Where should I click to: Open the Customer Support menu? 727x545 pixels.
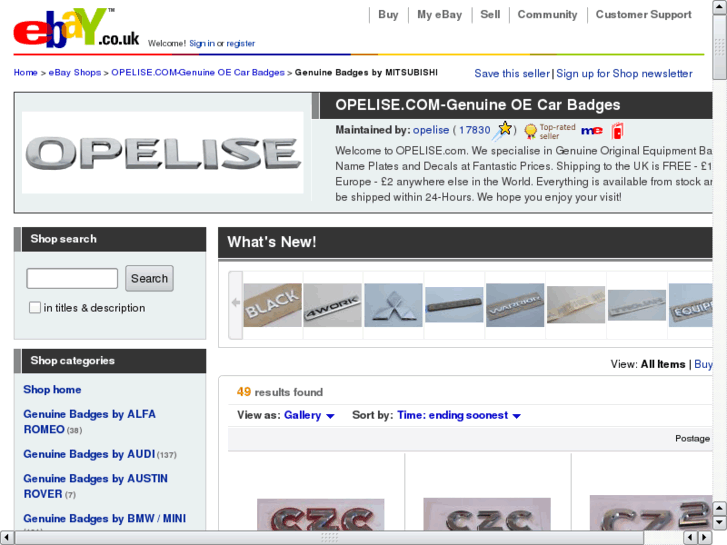(643, 14)
